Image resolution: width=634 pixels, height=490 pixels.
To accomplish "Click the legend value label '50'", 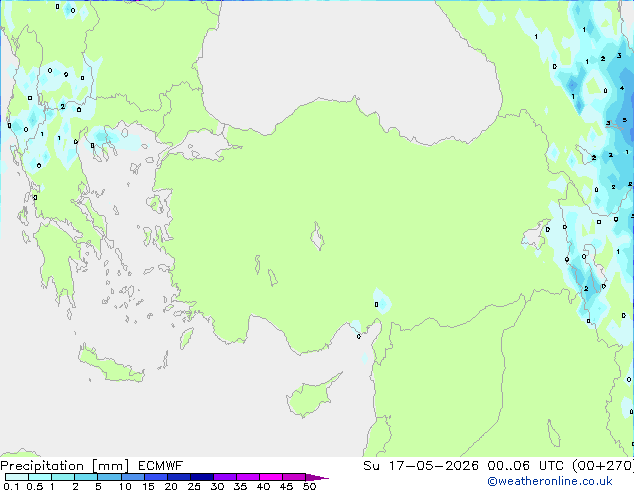I will 309,486.
